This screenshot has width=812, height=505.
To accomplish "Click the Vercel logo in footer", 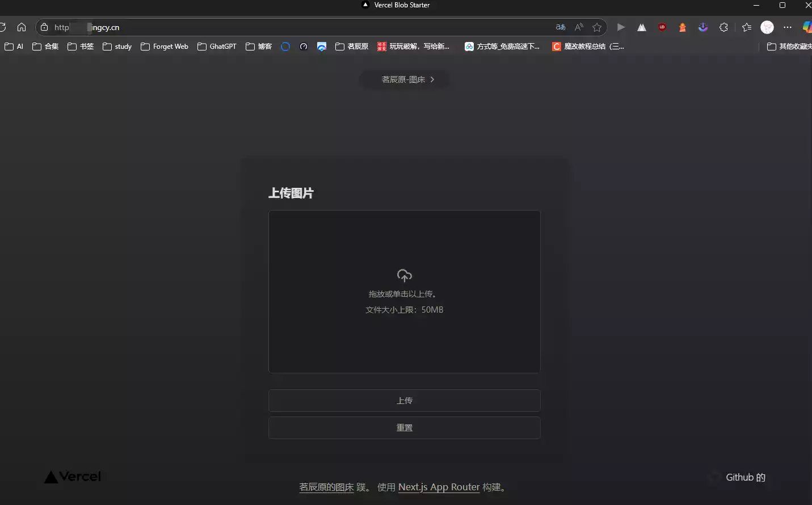I will coord(73,477).
